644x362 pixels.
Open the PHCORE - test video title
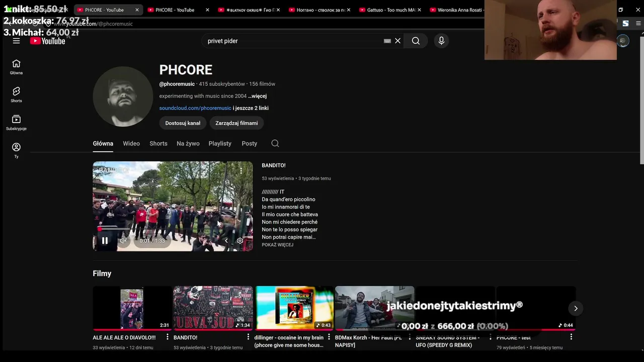click(x=514, y=337)
